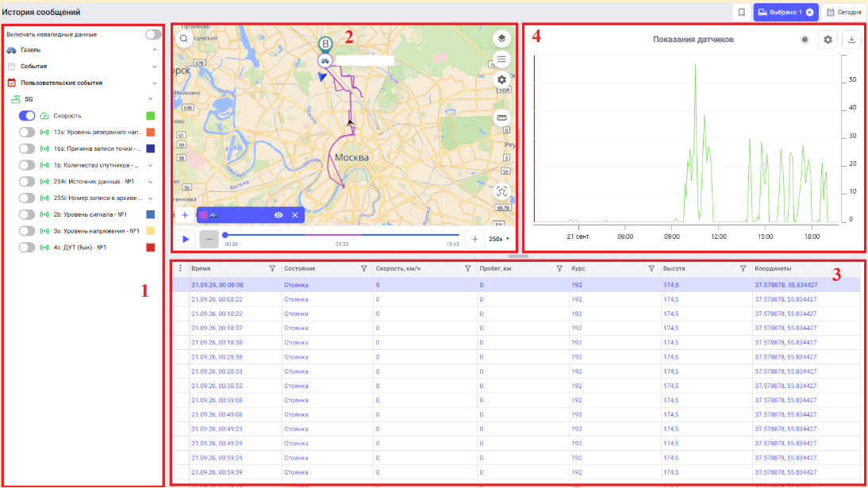Screen dimensions: 868x488
Task: Click dark blue swatch for 16s sensor
Action: click(151, 148)
